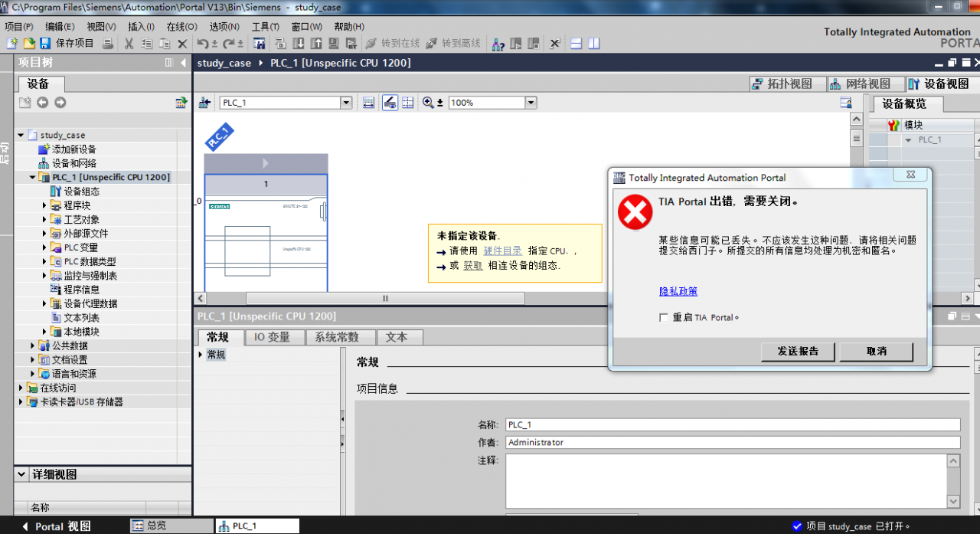This screenshot has height=534, width=980.
Task: Open the 编辑(E) menu
Action: 60,26
